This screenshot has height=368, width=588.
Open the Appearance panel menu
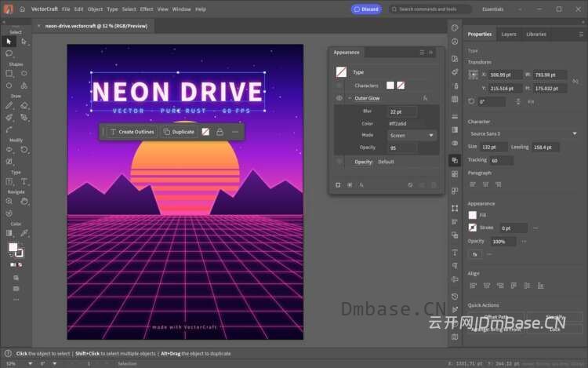click(422, 52)
